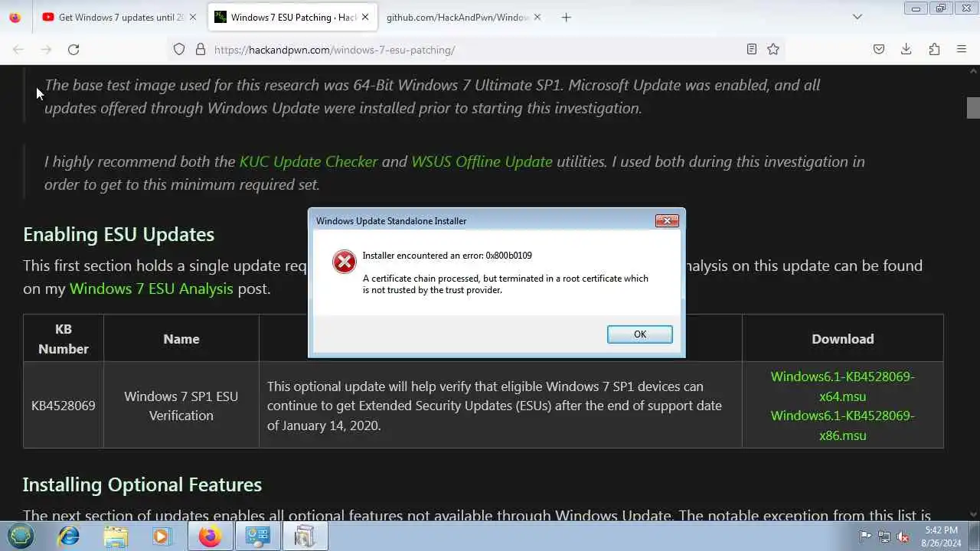Open the Control Panel taskbar item
Screen dimensions: 980x551
[257, 536]
